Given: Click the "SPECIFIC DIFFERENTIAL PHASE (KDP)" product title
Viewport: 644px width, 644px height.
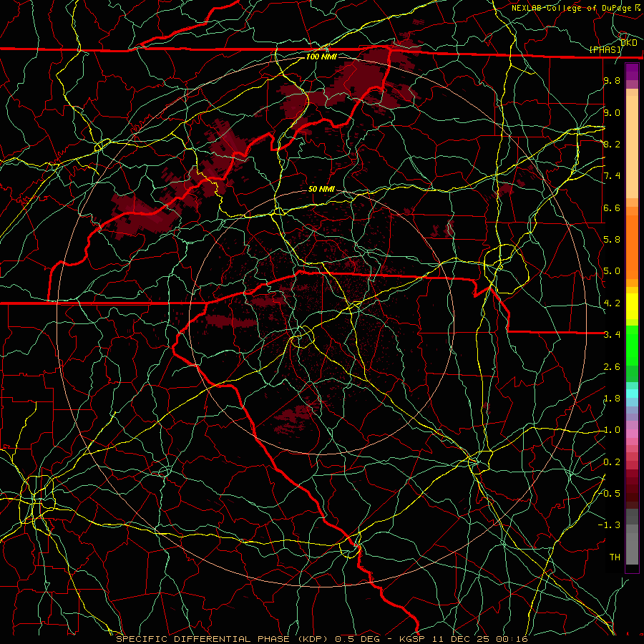Looking at the screenshot, I should click(x=222, y=639).
